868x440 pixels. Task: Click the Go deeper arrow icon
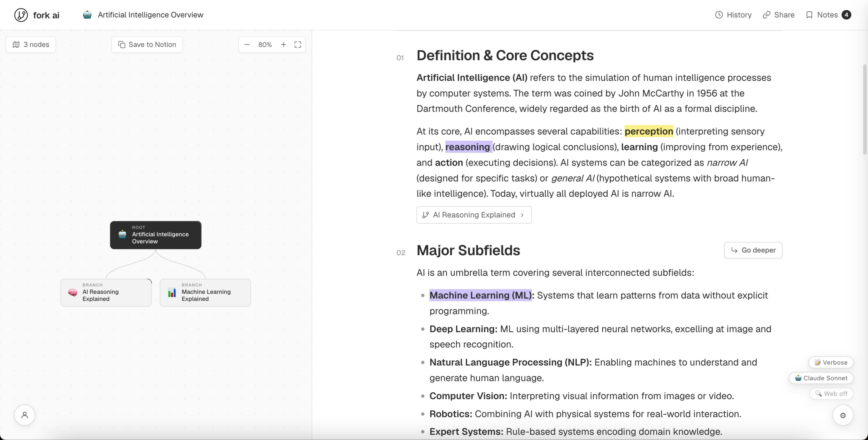click(x=734, y=250)
